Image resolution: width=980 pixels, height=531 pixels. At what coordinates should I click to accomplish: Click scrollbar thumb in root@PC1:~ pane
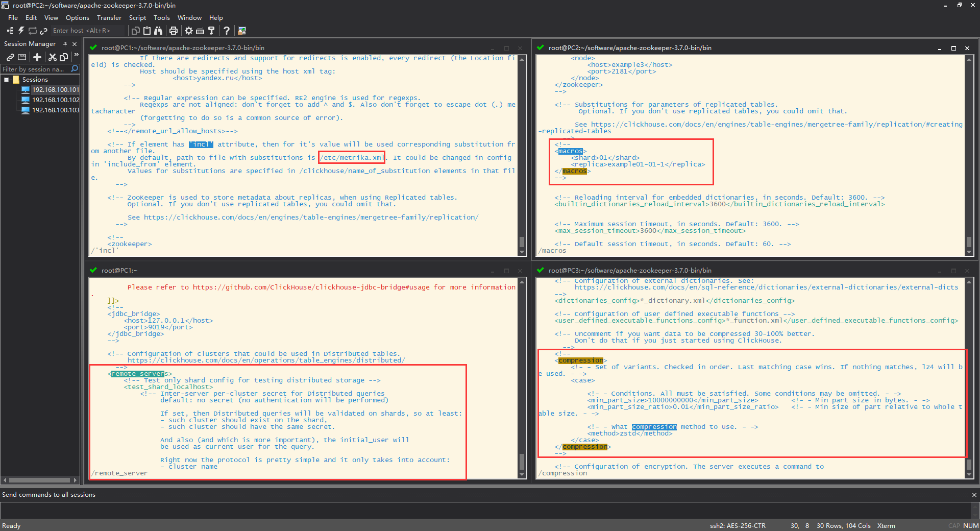522,462
